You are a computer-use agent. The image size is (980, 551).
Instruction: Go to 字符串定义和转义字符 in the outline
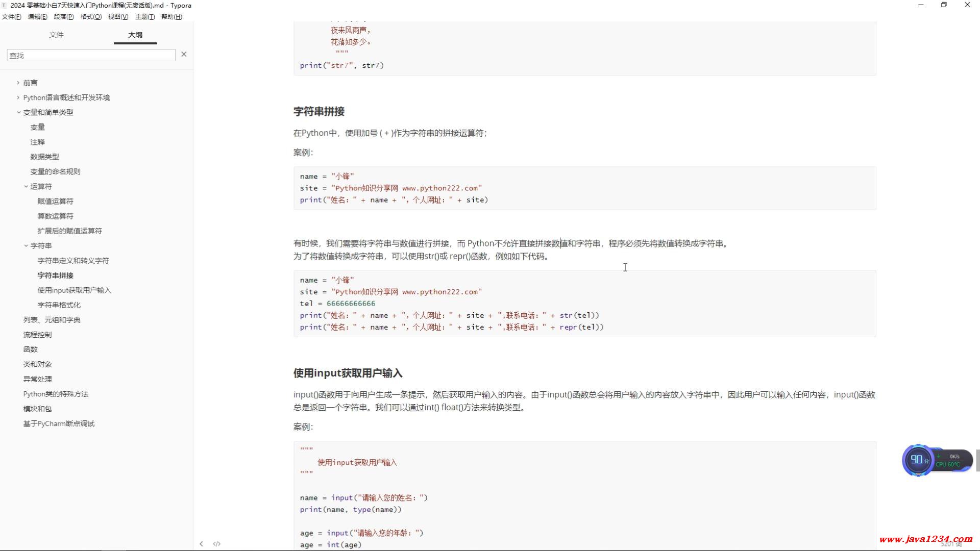pyautogui.click(x=73, y=260)
